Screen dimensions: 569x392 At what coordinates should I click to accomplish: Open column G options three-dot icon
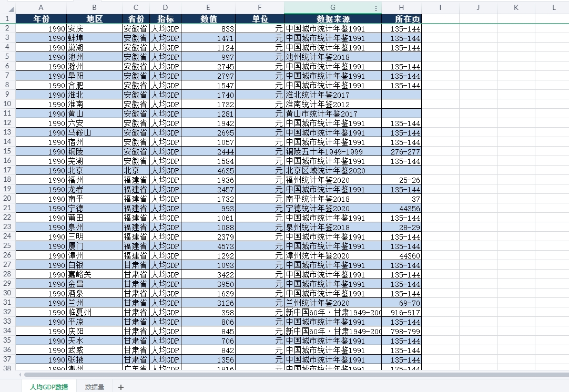point(375,8)
